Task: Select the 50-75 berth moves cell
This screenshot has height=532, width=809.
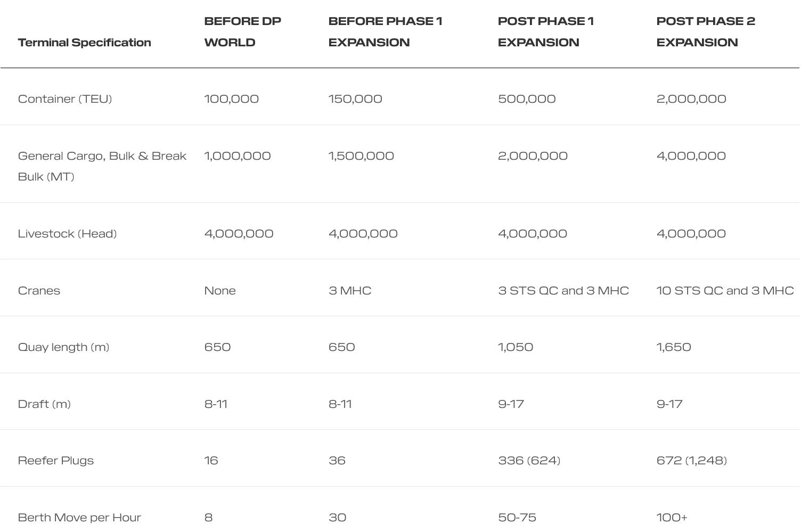Action: (x=517, y=518)
